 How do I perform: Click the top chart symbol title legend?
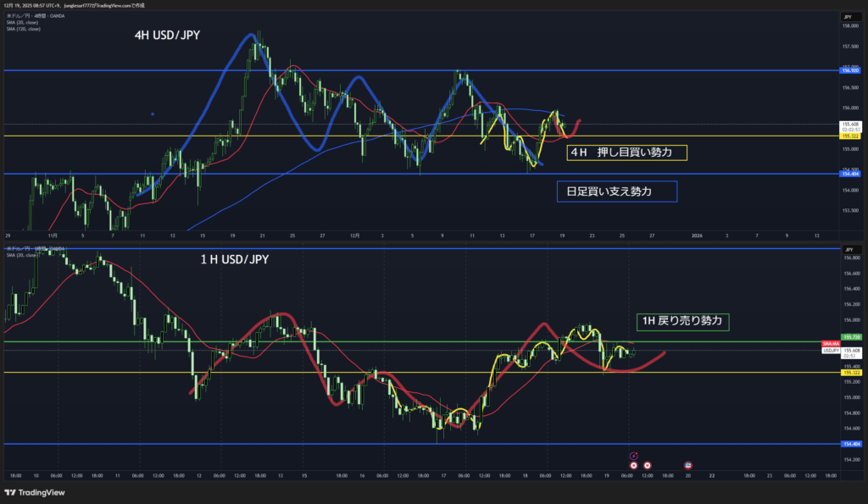34,16
